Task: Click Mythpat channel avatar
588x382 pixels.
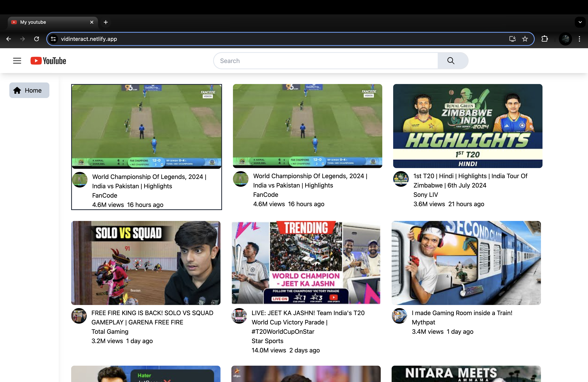Action: point(399,316)
